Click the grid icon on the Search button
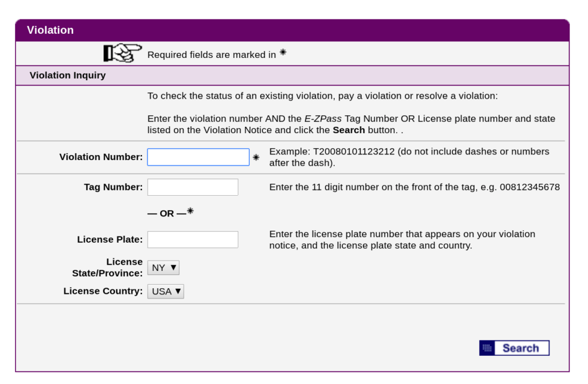This screenshot has width=588, height=384. [x=487, y=348]
